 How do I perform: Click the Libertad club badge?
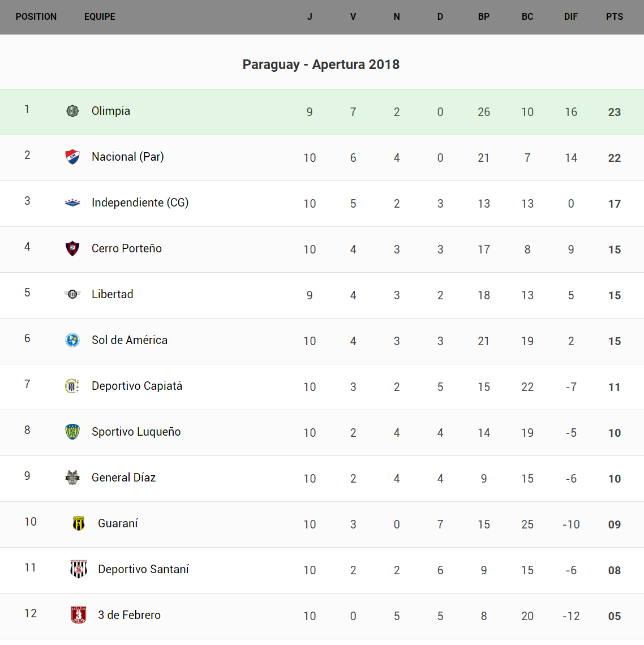[x=72, y=294]
